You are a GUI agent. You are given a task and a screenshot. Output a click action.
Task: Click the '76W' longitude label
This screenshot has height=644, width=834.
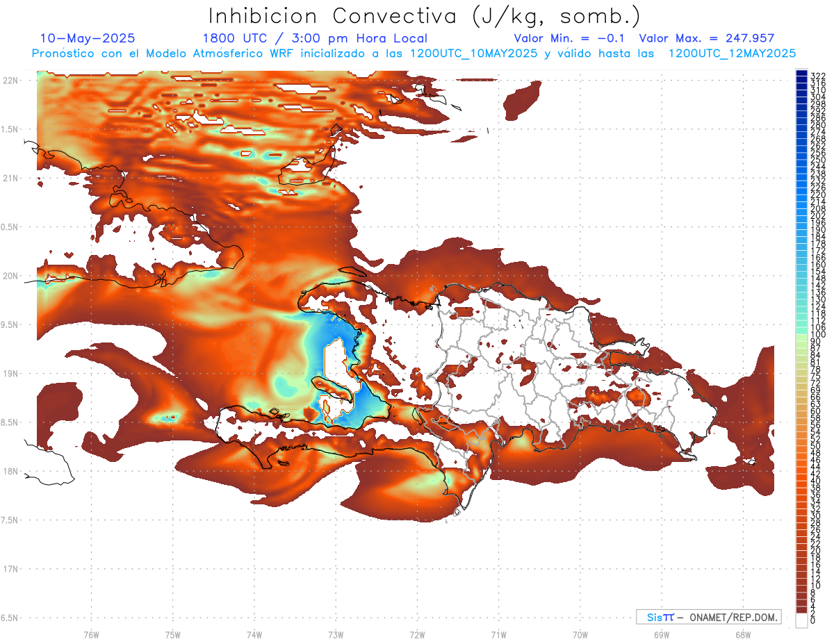(x=91, y=635)
